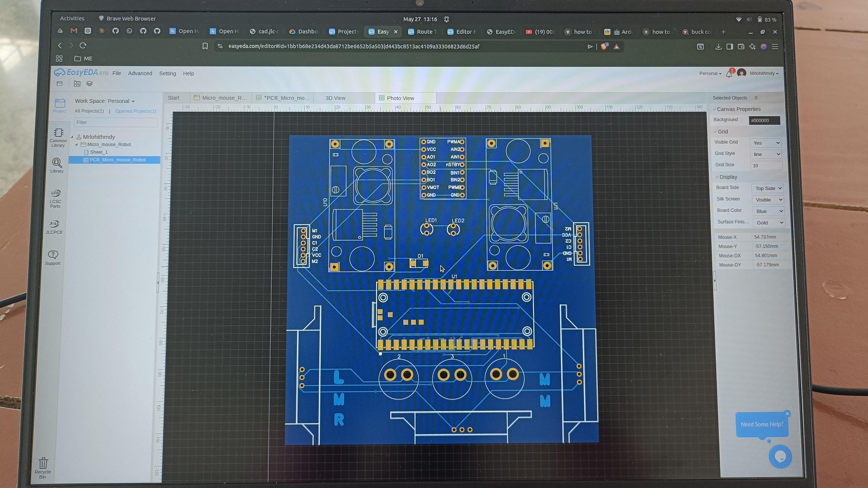
Task: Open the Project panel in the left sidebar
Action: click(x=60, y=106)
